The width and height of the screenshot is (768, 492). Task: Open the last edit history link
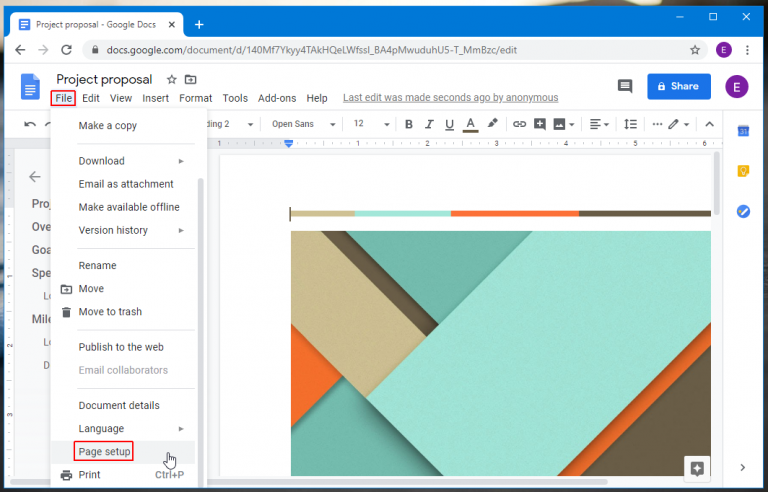(450, 98)
